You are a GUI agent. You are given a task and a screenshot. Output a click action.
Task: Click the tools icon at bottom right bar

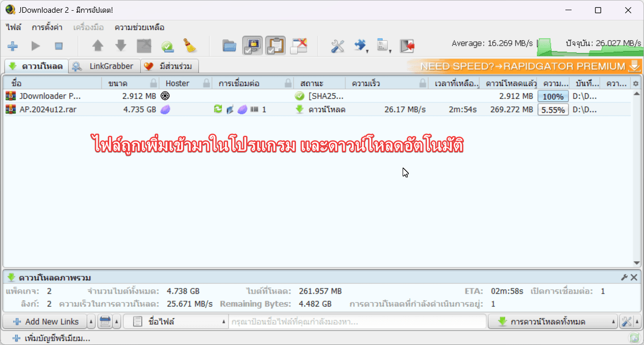626,322
